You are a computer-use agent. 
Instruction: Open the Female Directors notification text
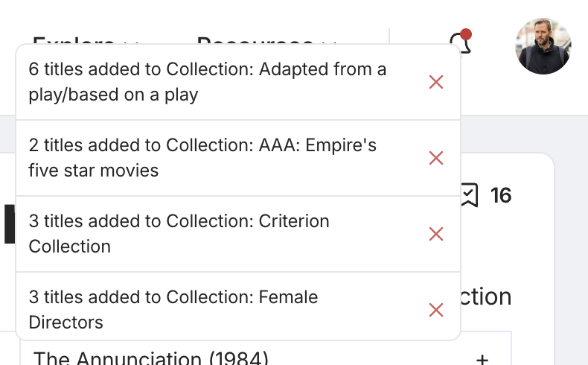173,309
